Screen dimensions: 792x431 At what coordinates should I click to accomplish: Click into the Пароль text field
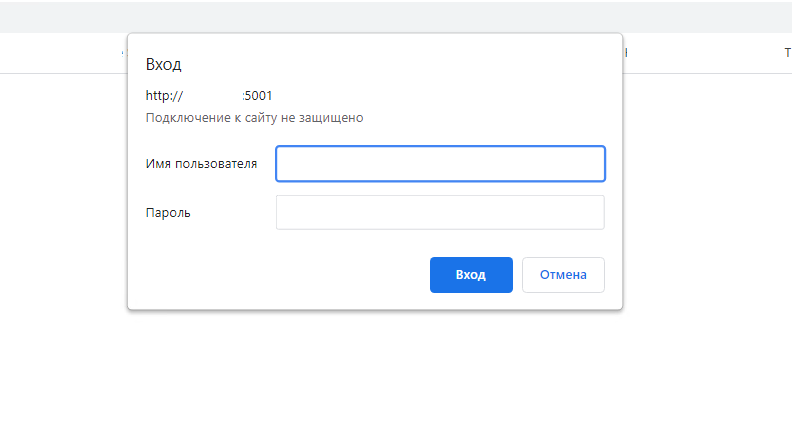coord(440,212)
